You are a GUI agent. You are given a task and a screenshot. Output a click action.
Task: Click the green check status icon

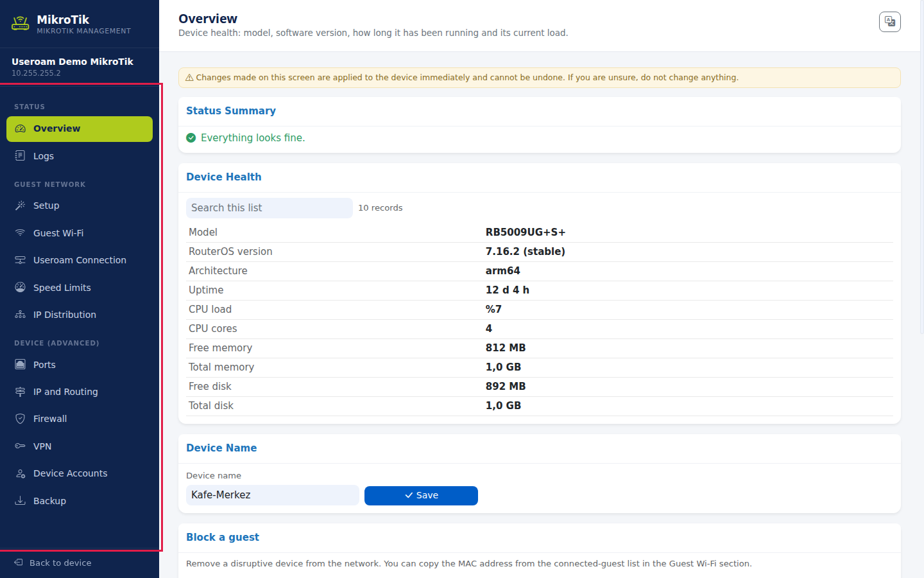(191, 138)
